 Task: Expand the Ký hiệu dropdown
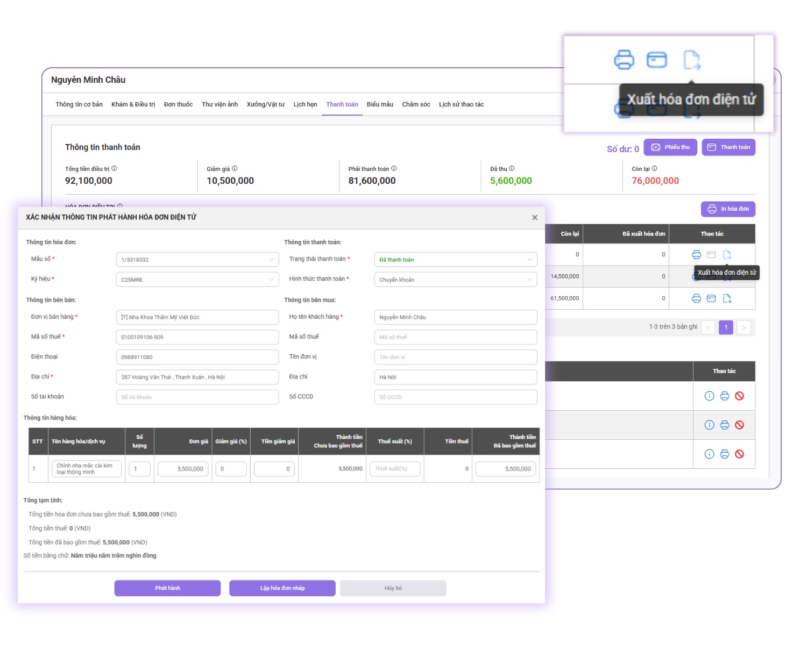[197, 280]
